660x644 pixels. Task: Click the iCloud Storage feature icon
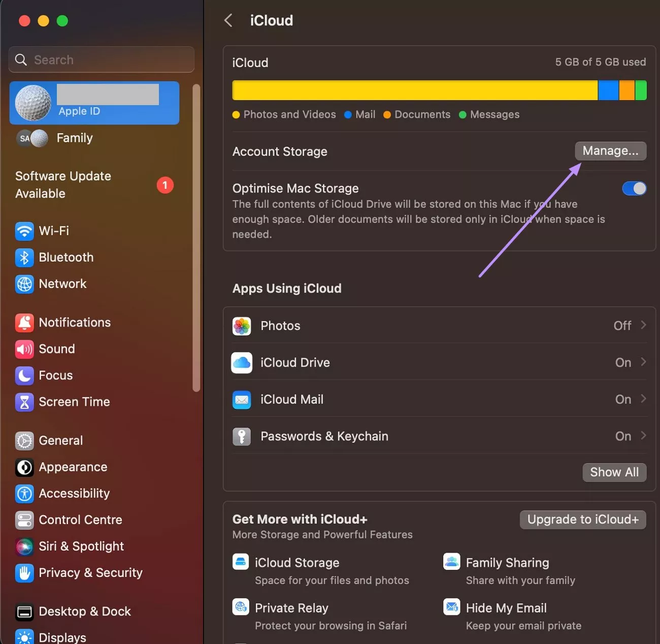pos(241,562)
